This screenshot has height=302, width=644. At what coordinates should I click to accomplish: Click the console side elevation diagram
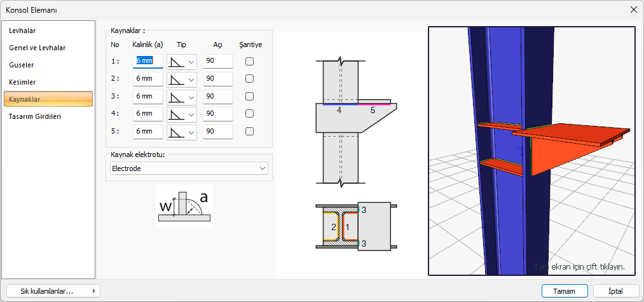356,121
